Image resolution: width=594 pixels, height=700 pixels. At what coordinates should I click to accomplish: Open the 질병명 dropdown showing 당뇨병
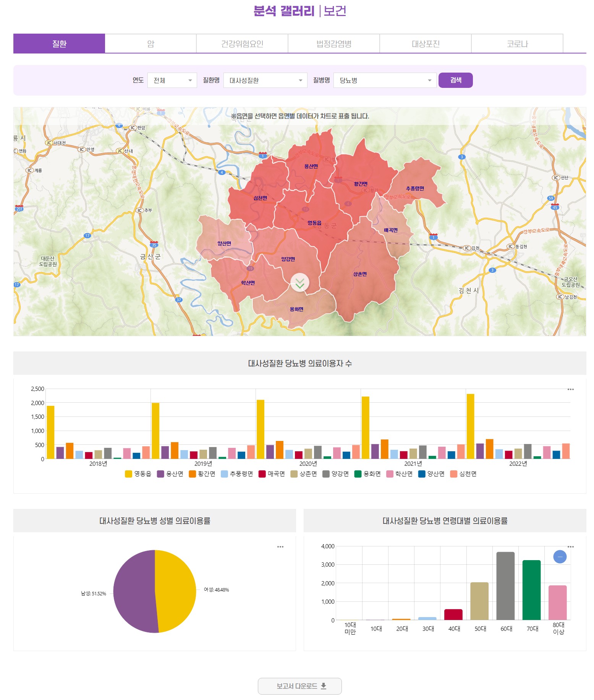[385, 80]
